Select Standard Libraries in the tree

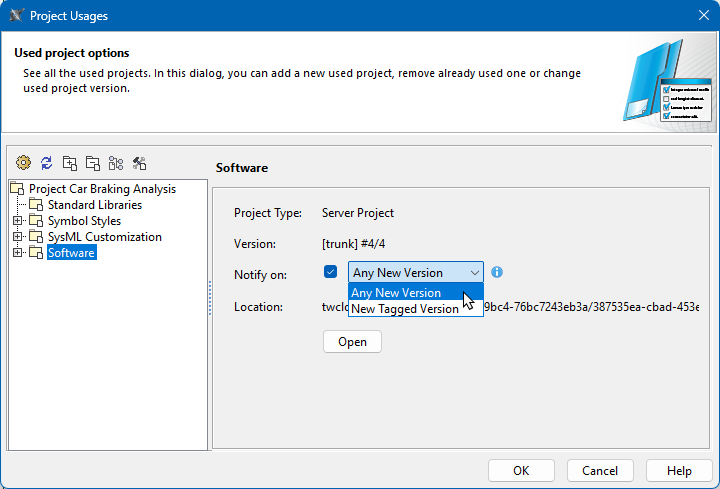(x=94, y=205)
